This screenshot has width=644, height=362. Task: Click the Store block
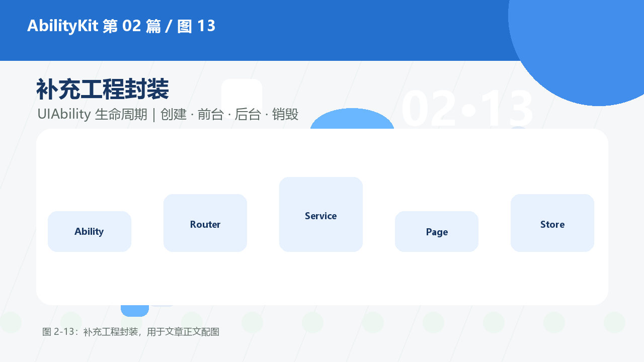tap(552, 223)
